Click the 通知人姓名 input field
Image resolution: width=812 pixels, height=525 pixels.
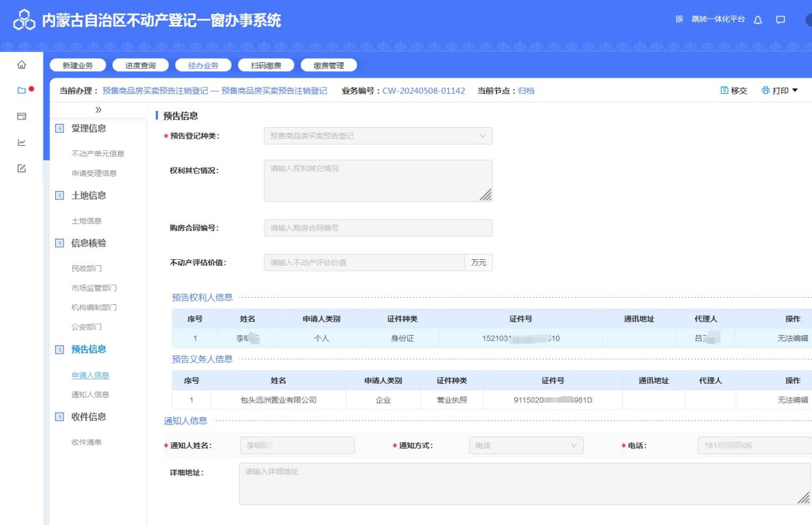[297, 445]
